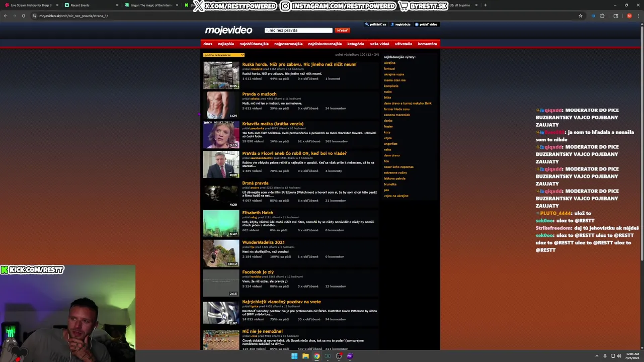Screen dimensions: 644x362
Task: Click the purple app icon in taskbar
Action: click(x=350, y=356)
